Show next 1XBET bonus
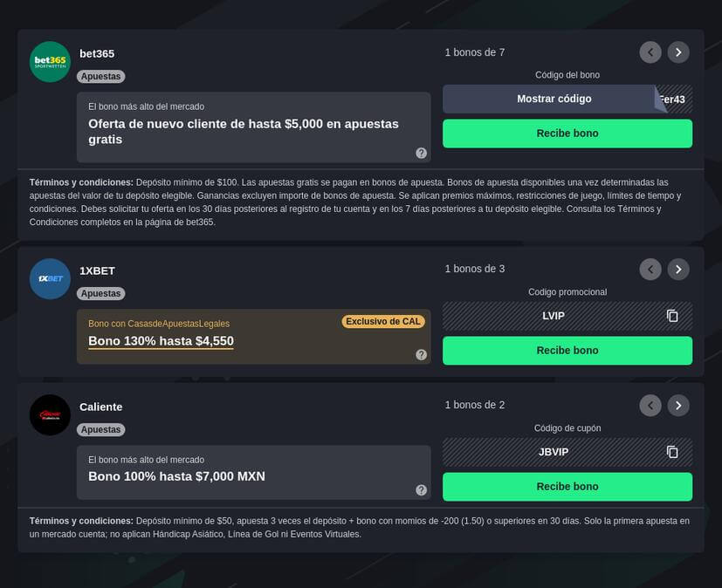Viewport: 722px width, 588px height. click(x=678, y=270)
